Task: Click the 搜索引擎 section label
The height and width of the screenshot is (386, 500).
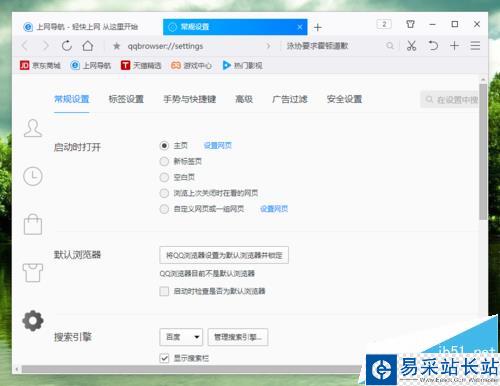Action: pyautogui.click(x=73, y=337)
